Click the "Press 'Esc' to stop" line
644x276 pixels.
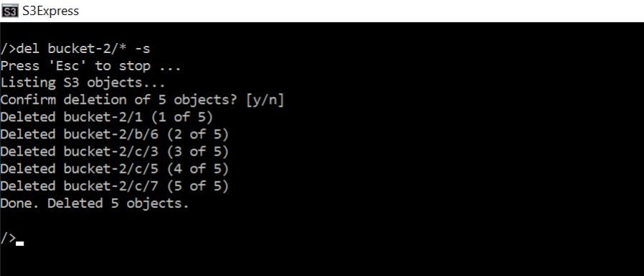pos(90,66)
